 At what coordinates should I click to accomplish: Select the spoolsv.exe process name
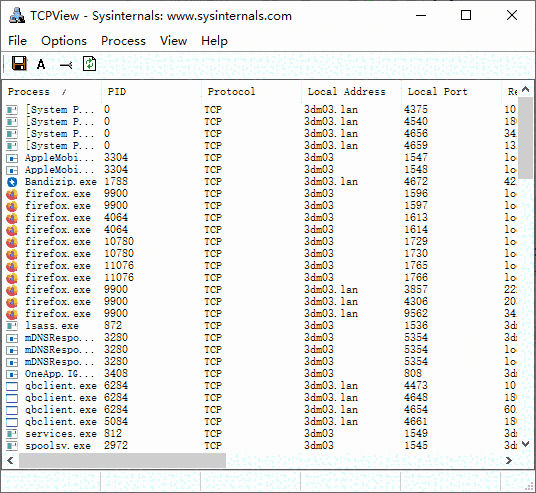(x=58, y=446)
